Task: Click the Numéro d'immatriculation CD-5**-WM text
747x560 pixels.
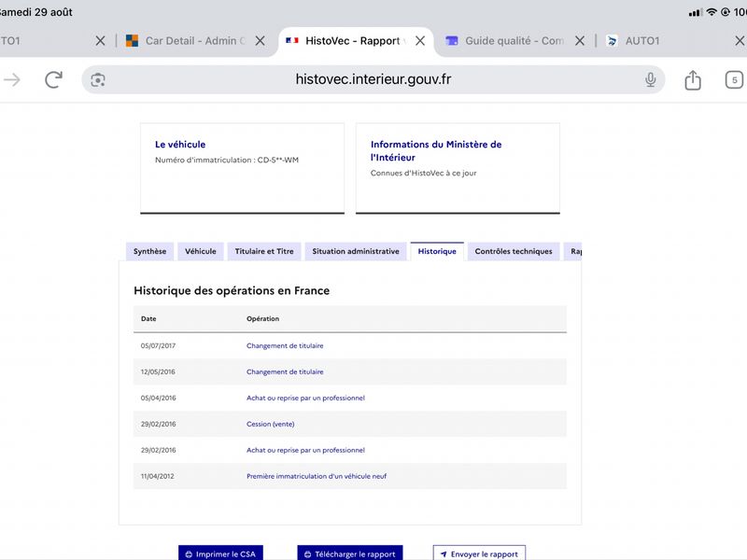Action: (x=227, y=160)
